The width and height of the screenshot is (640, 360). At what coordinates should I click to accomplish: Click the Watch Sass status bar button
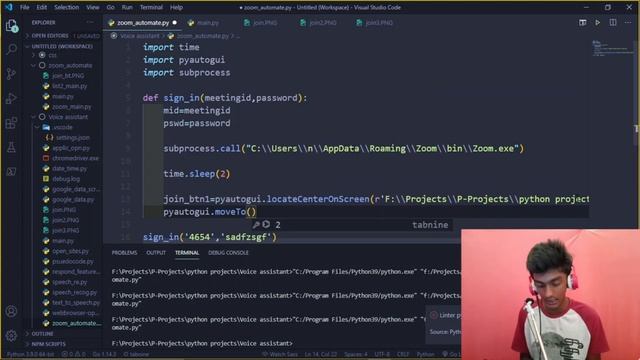(x=280, y=354)
